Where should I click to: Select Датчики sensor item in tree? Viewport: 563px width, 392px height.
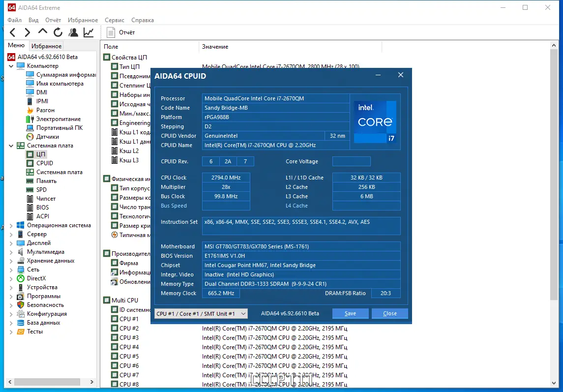(x=47, y=137)
